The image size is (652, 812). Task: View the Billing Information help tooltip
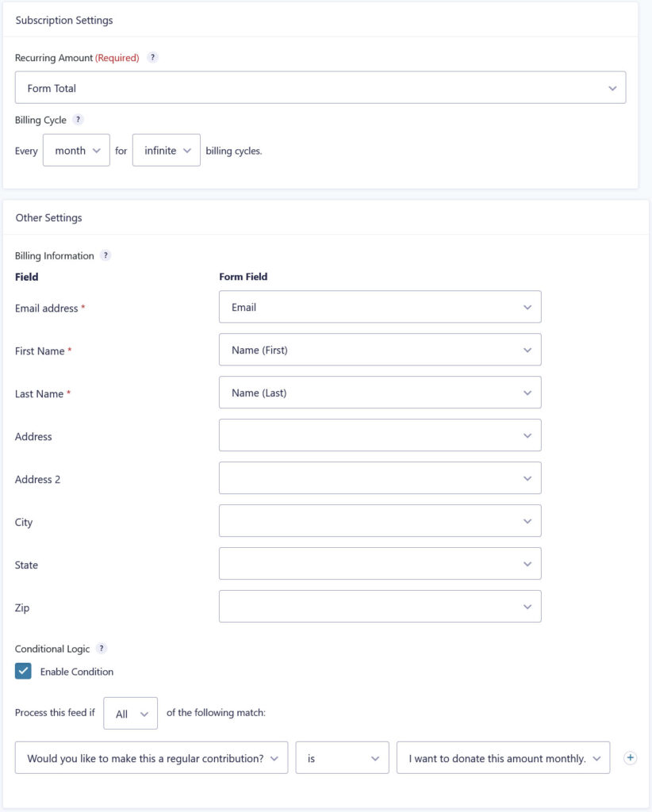pyautogui.click(x=102, y=255)
